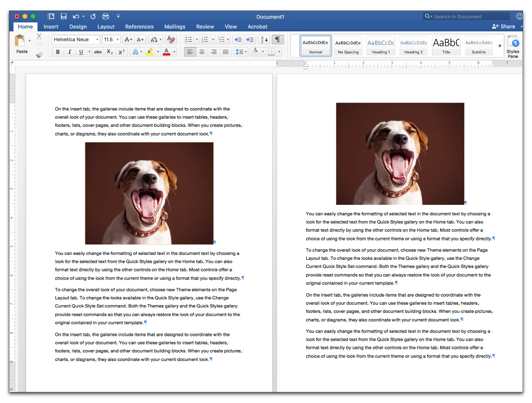Apply the Heading 1 style
532x403 pixels.
pyautogui.click(x=381, y=46)
